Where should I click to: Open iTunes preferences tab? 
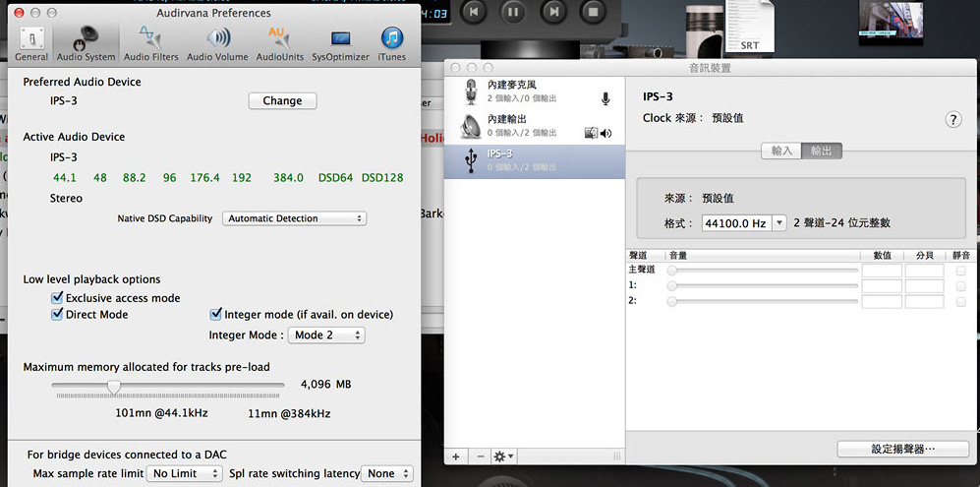point(392,44)
